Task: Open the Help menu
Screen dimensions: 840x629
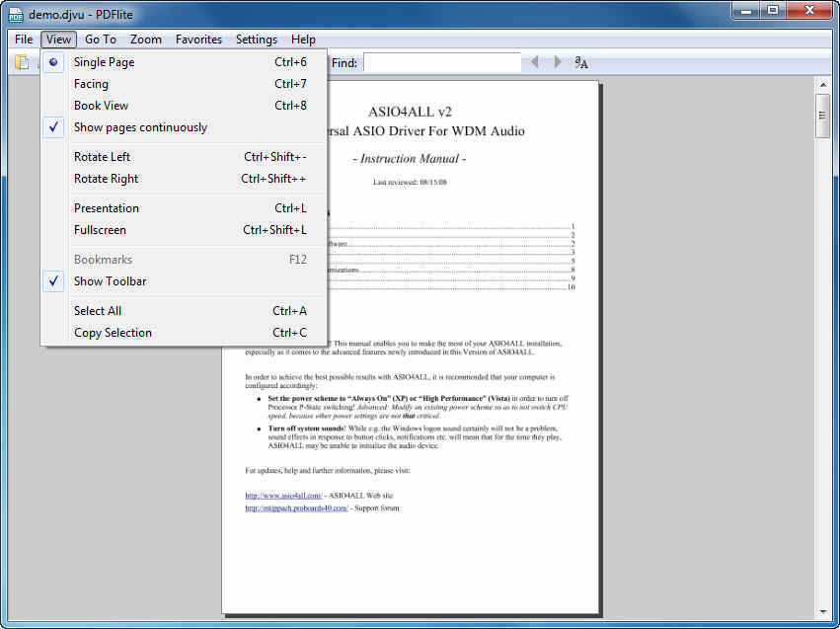Action: (303, 39)
